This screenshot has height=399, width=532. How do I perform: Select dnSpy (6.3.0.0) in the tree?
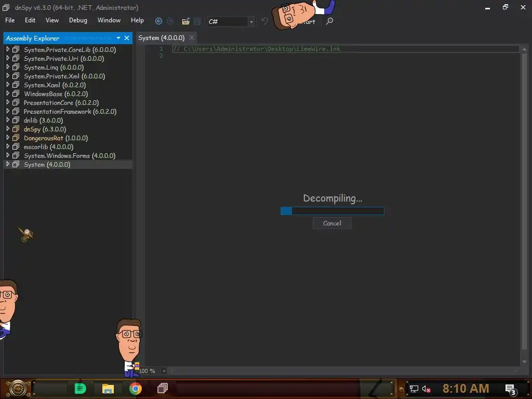45,129
